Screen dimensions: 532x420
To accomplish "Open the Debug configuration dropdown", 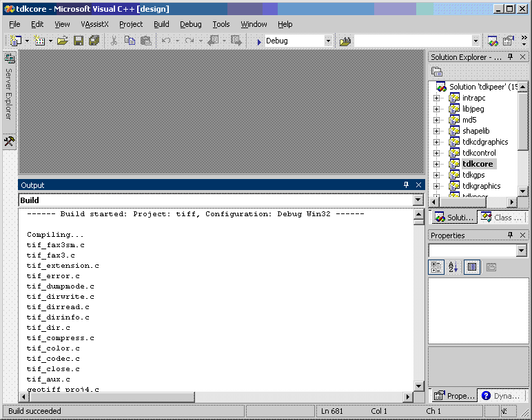I will 328,41.
